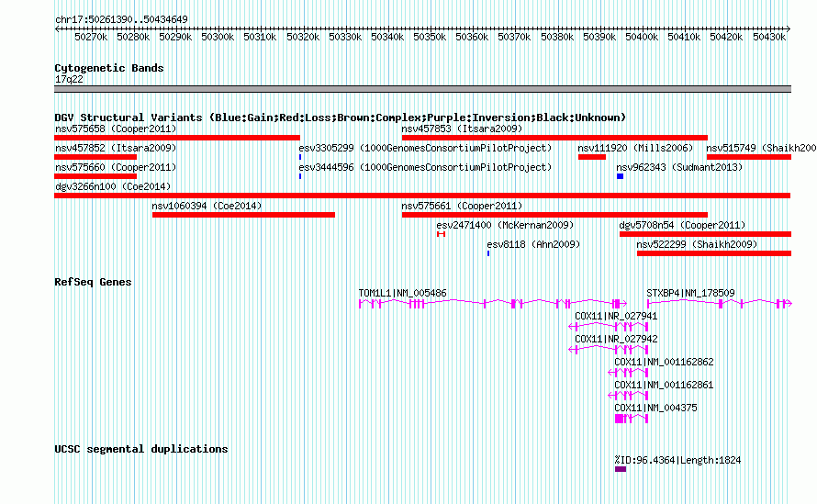This screenshot has width=817, height=504.
Task: Select the COX11|NM_001162862 transcript label
Action: 664,363
